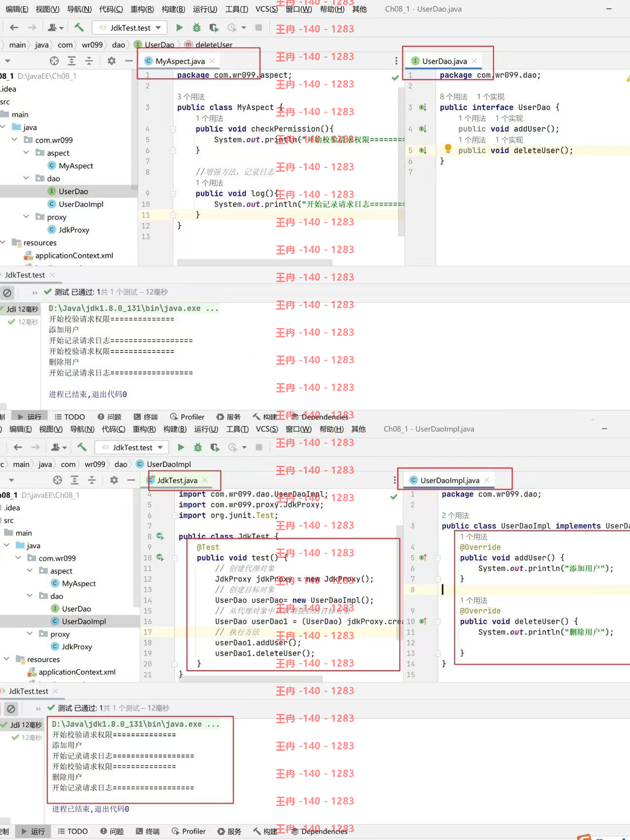
Task: Collapse all project tree nodes in the UserDao.java window
Action: pos(89,61)
